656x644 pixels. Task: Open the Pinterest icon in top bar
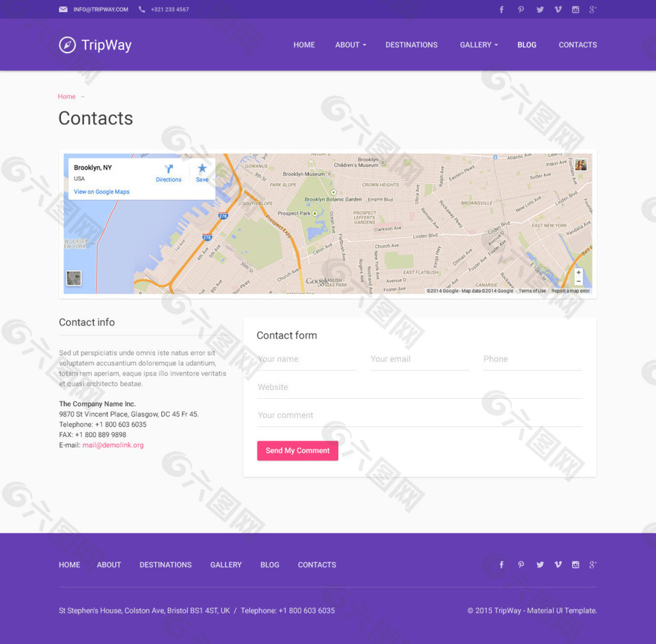pyautogui.click(x=521, y=10)
